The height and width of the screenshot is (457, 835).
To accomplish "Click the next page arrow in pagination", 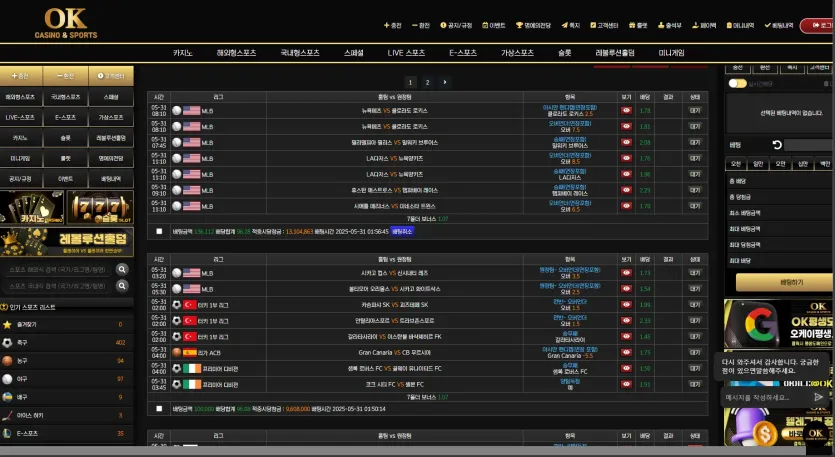I will pos(445,82).
